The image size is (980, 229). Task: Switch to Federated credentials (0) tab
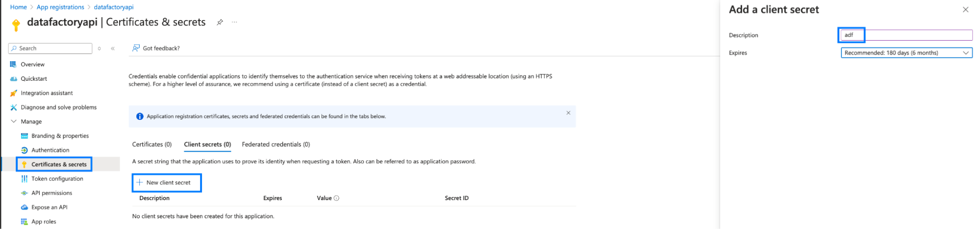pyautogui.click(x=276, y=144)
